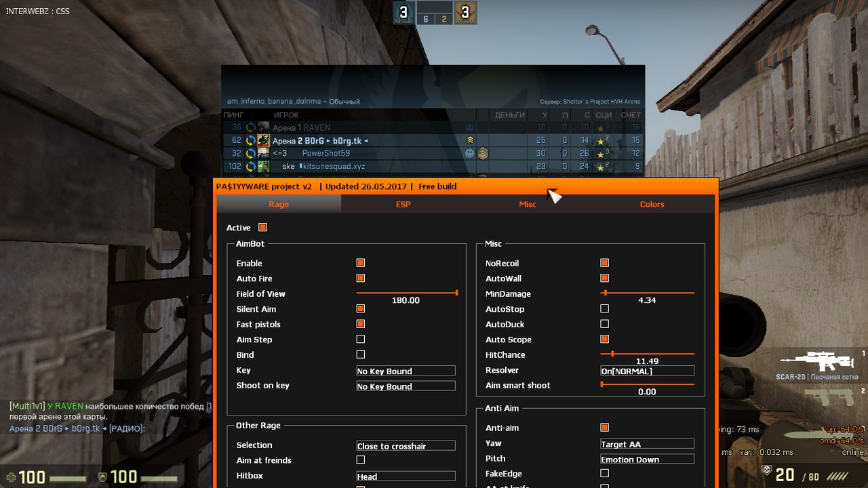The width and height of the screenshot is (868, 488).
Task: Open the Hitbox selector showing Head
Action: click(x=406, y=476)
